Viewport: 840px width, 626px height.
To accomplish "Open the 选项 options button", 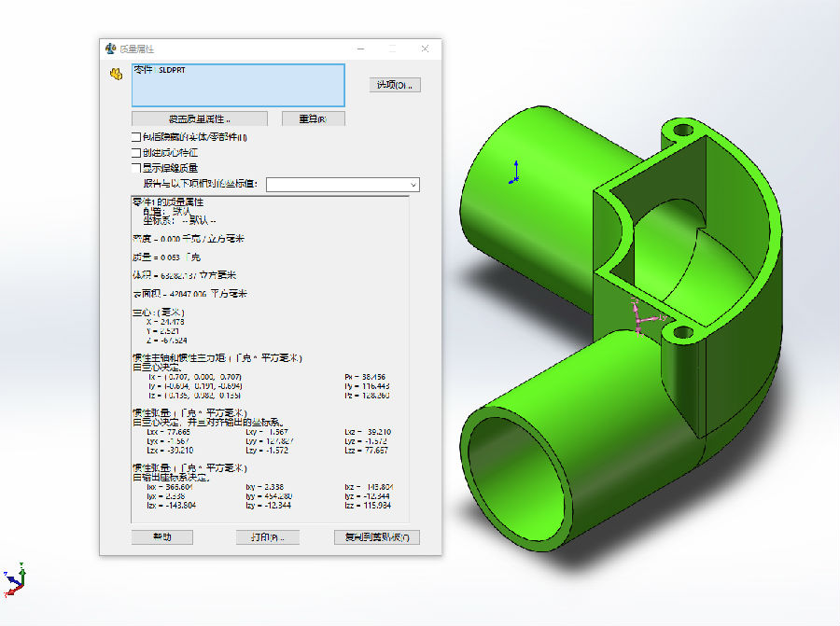I will click(396, 85).
